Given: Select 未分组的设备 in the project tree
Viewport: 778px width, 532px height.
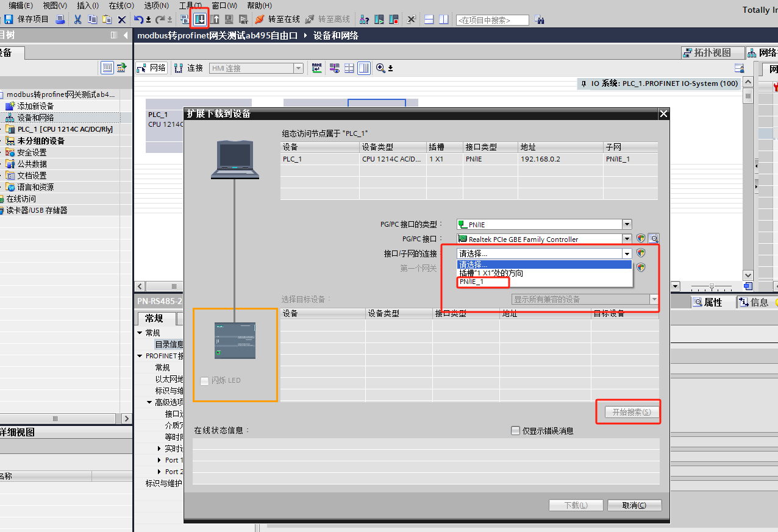Looking at the screenshot, I should point(41,141).
